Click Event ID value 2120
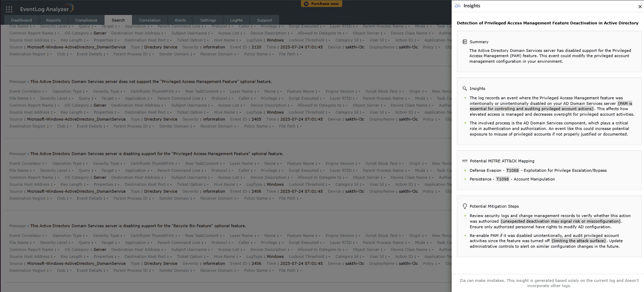Screen dimensions: 644x292 256,47
